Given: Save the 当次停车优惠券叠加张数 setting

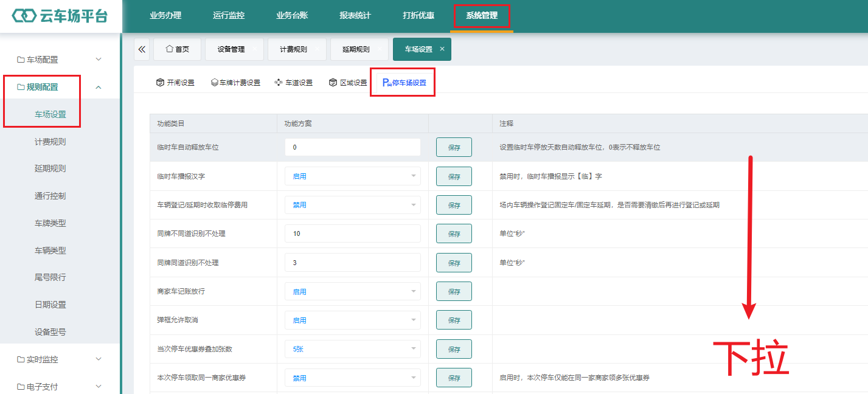Looking at the screenshot, I should [x=454, y=349].
